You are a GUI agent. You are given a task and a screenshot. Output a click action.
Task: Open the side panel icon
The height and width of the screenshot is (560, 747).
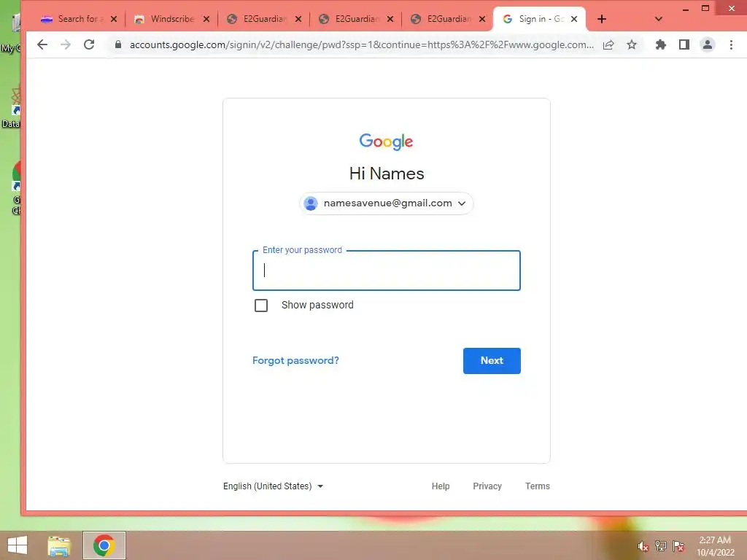click(x=684, y=44)
